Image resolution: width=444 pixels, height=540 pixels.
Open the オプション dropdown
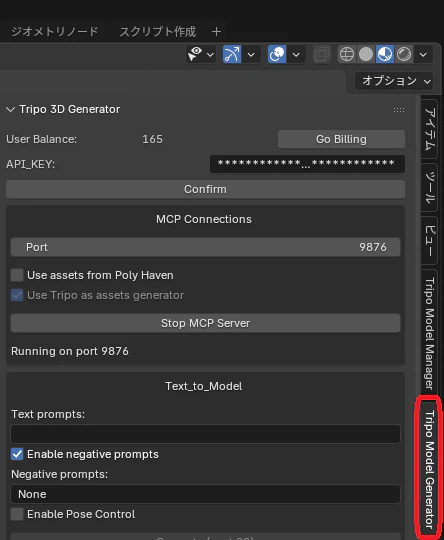[394, 81]
